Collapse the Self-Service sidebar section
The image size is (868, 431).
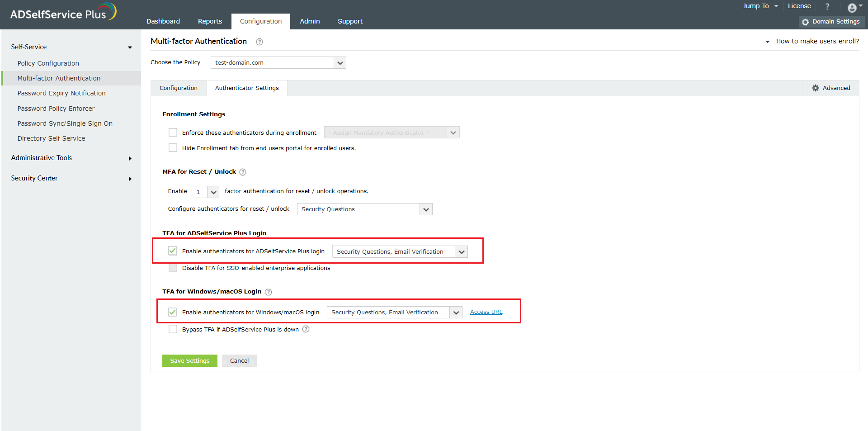coord(71,47)
